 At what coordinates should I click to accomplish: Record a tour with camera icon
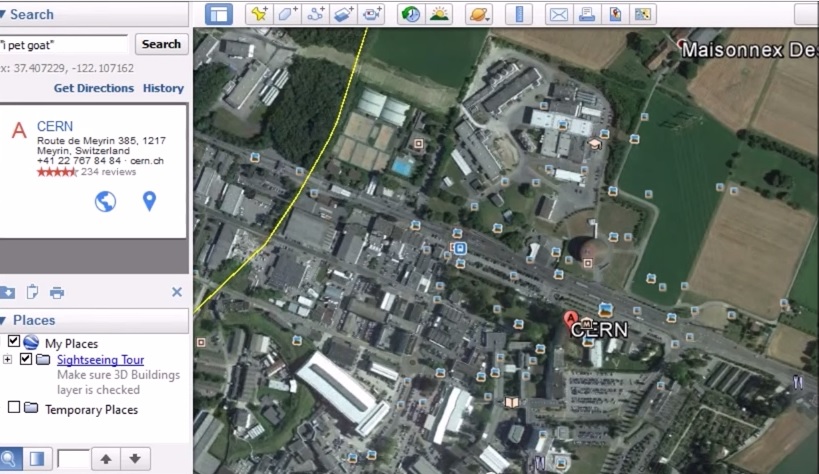tap(371, 14)
